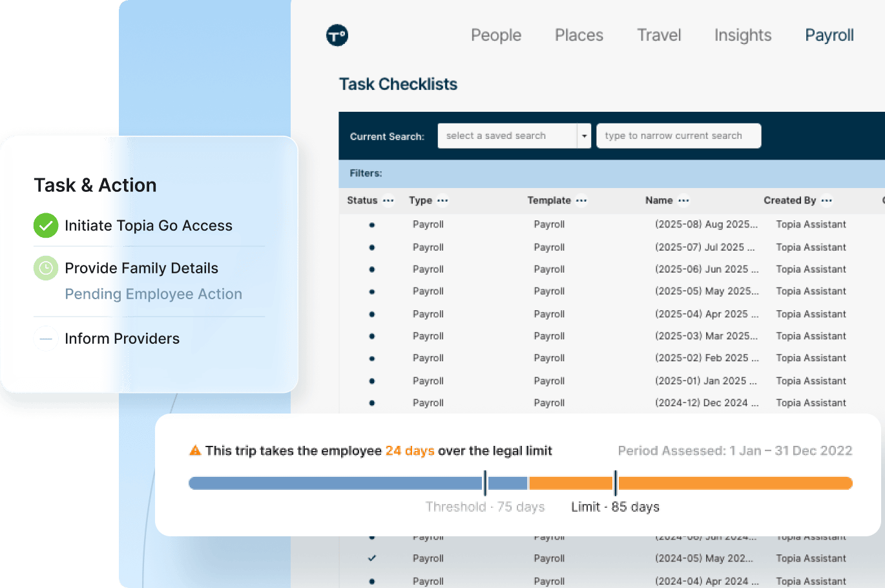Open the Payroll tab

pos(829,35)
